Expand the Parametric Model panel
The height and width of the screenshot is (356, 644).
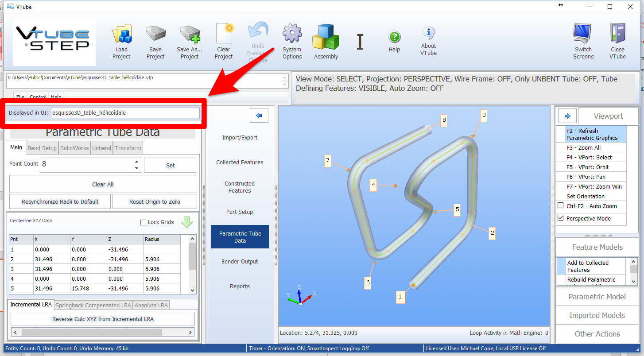[597, 297]
